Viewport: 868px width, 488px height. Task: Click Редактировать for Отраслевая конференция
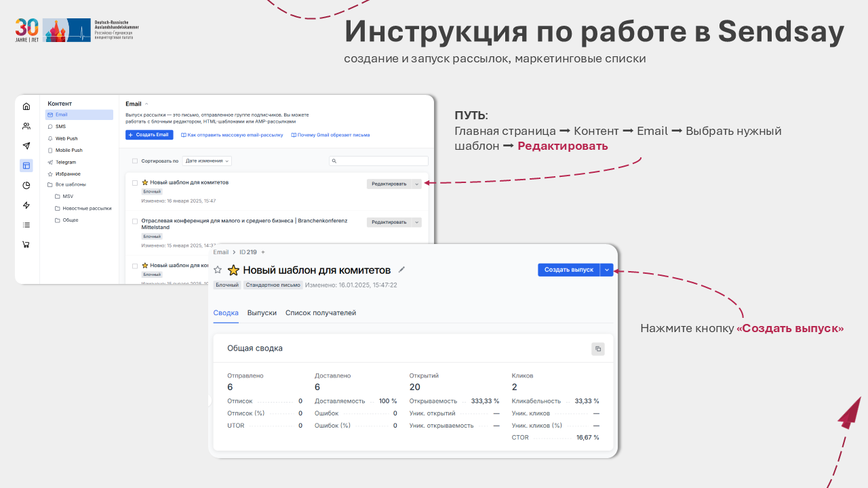tap(389, 222)
